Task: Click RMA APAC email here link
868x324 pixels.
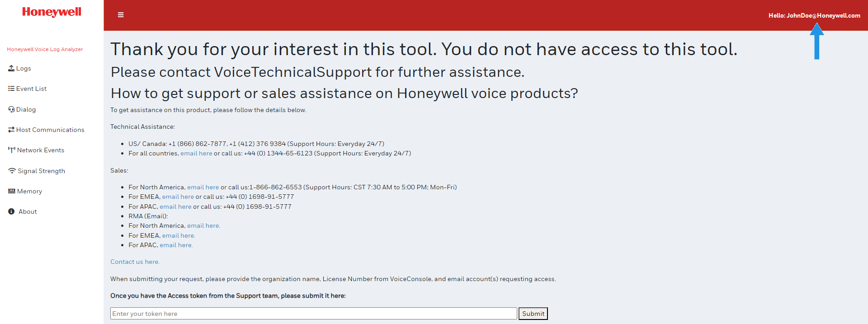Action: tap(176, 245)
